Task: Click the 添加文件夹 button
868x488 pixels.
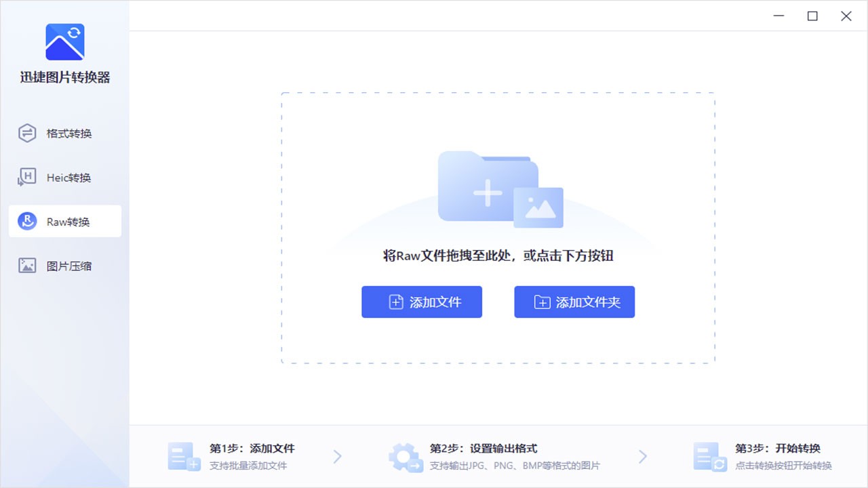Action: click(574, 302)
